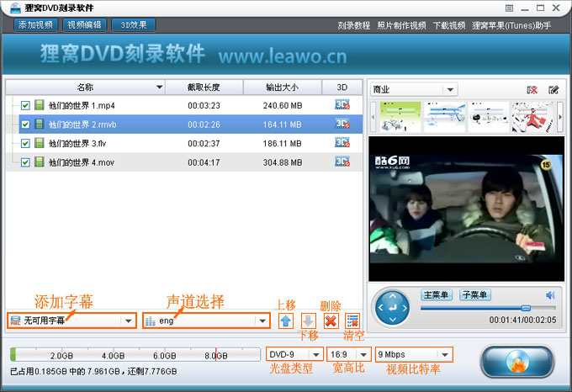Viewport: 572px width, 392px height.
Task: Open the eng audio track dropdown
Action: (x=206, y=320)
